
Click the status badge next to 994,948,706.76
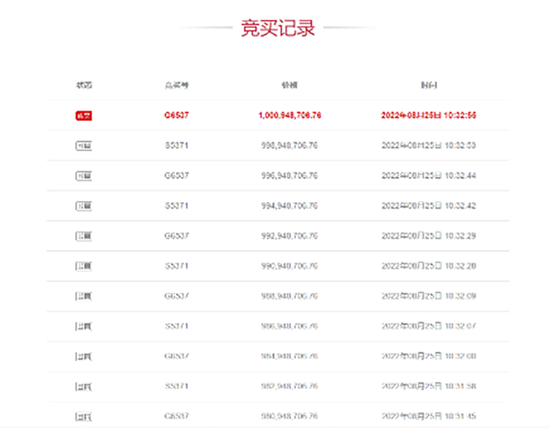(x=84, y=206)
